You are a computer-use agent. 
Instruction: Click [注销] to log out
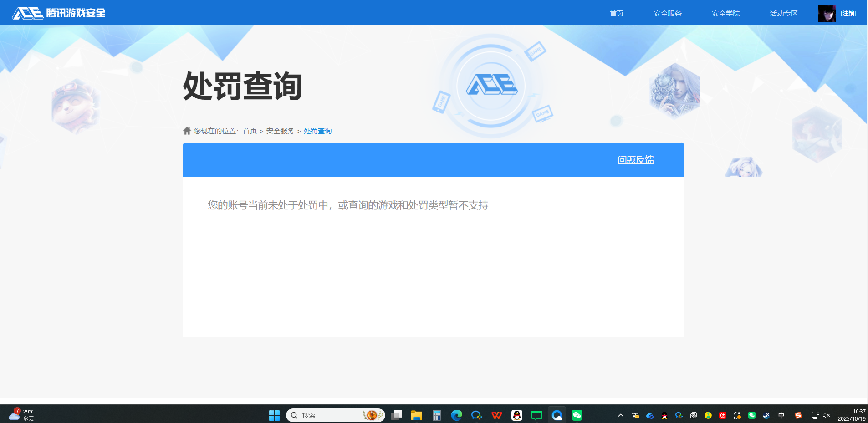[849, 13]
